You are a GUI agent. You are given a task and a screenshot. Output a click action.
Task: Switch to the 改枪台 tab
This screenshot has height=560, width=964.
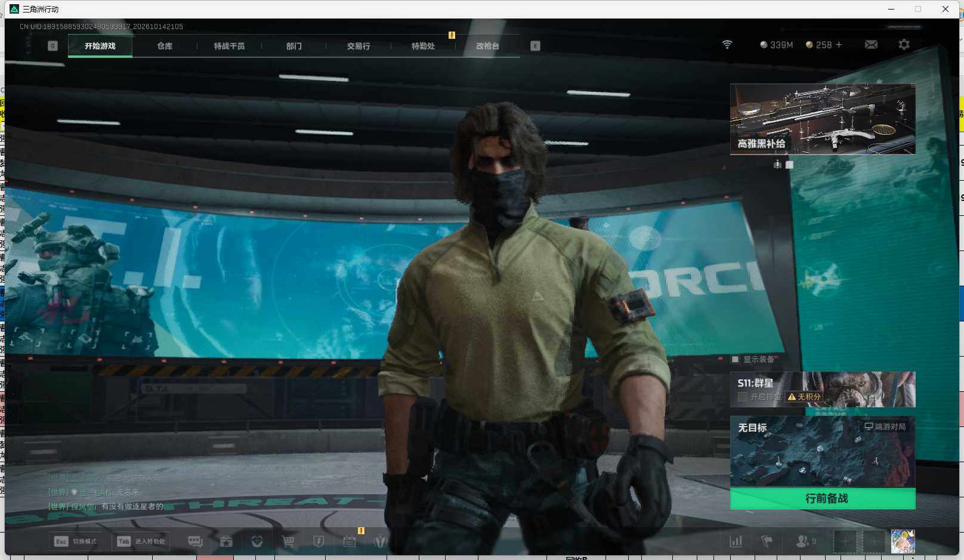pyautogui.click(x=487, y=46)
